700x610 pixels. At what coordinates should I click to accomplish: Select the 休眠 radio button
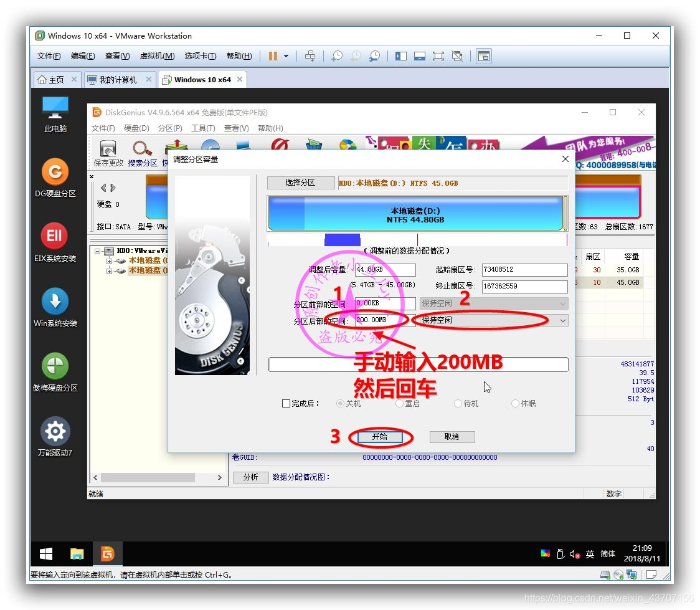[x=516, y=403]
